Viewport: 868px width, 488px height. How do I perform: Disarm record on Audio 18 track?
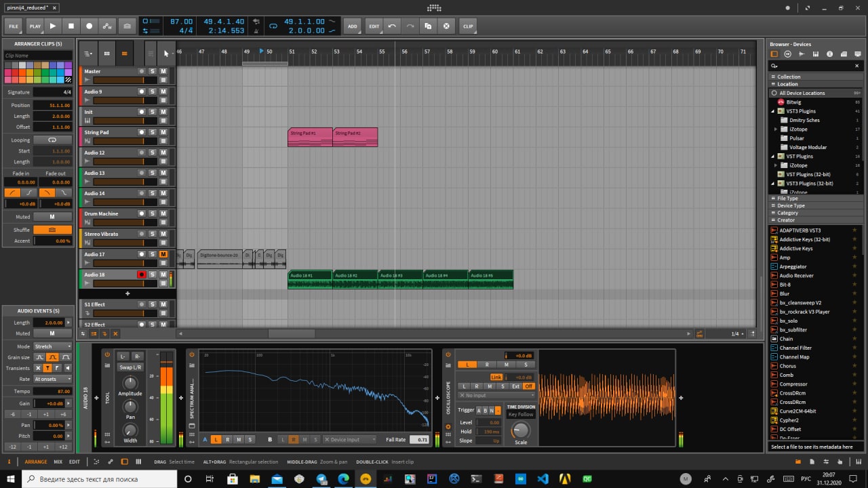(142, 274)
